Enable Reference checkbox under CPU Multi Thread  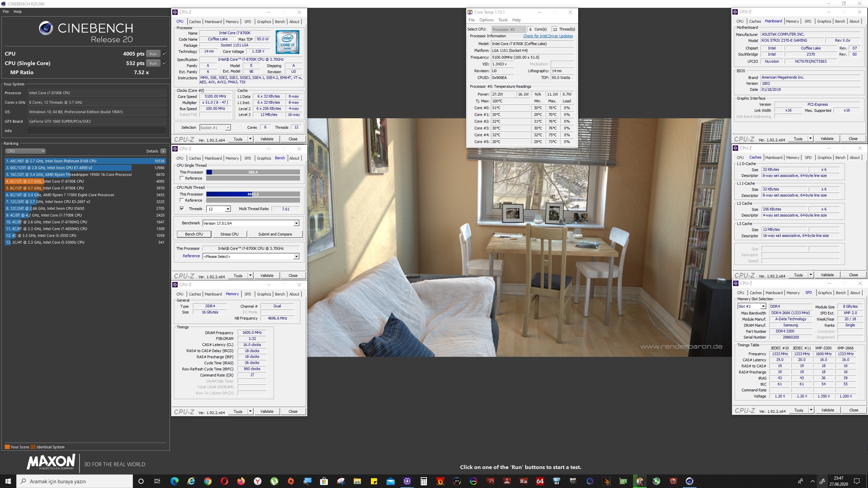pyautogui.click(x=182, y=200)
